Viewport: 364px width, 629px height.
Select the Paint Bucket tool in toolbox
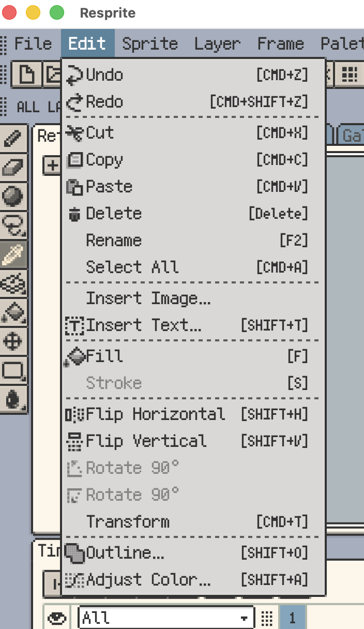(13, 312)
